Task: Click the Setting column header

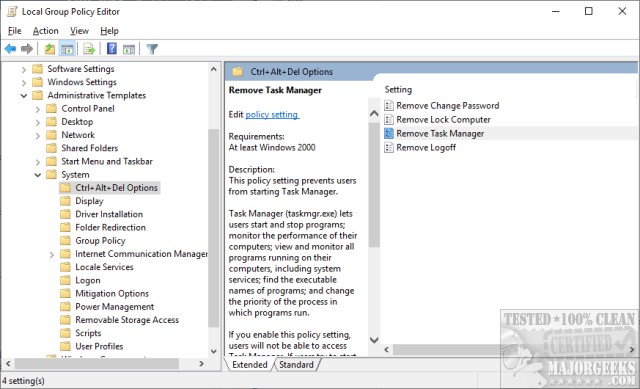Action: (x=398, y=89)
